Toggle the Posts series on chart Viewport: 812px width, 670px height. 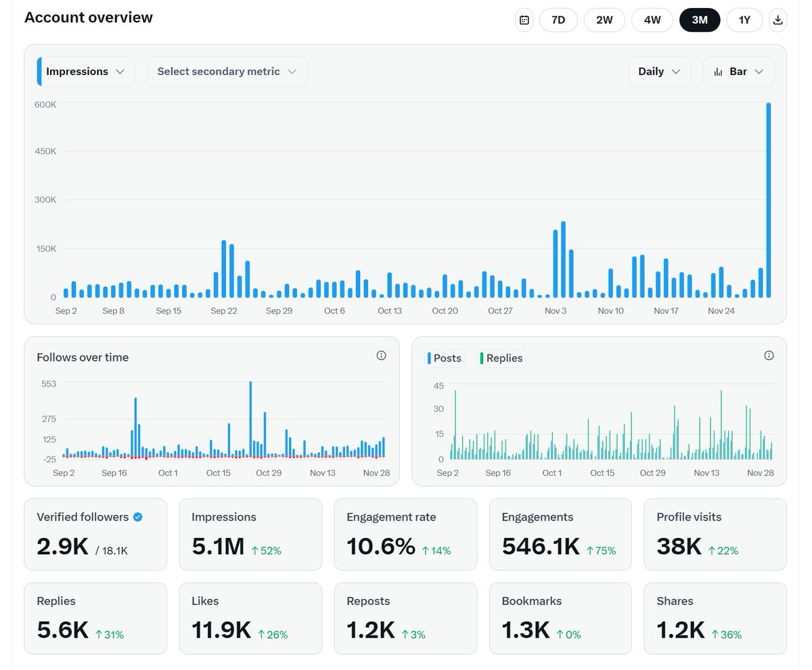(445, 358)
